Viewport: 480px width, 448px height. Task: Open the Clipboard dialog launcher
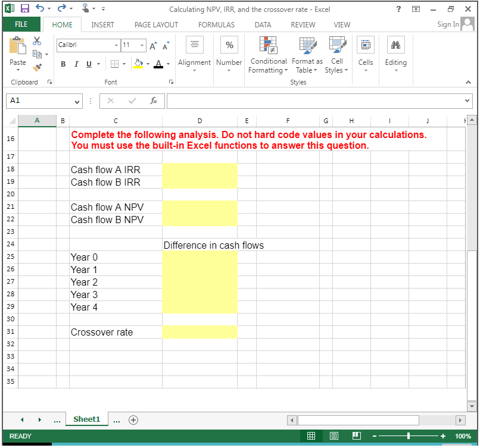point(49,82)
